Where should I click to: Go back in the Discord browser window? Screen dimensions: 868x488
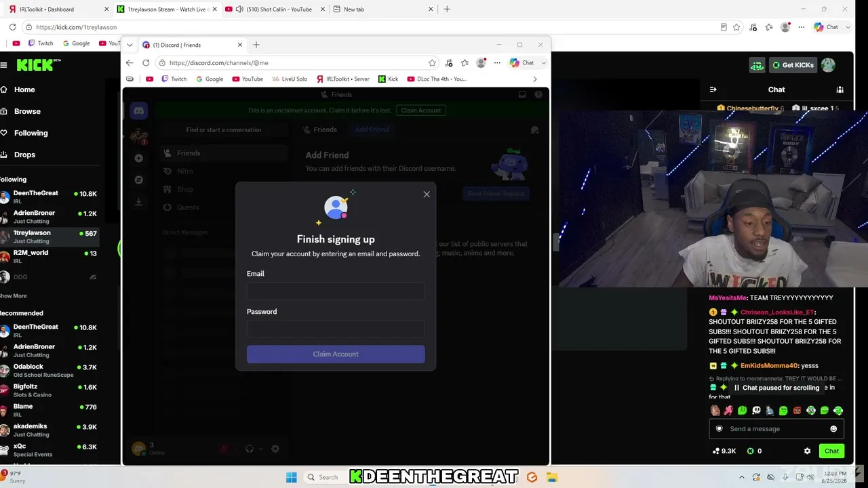130,63
